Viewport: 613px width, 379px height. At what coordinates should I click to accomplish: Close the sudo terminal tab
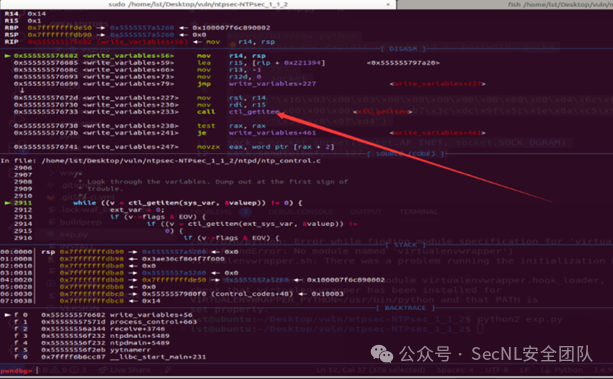pyautogui.click(x=388, y=4)
